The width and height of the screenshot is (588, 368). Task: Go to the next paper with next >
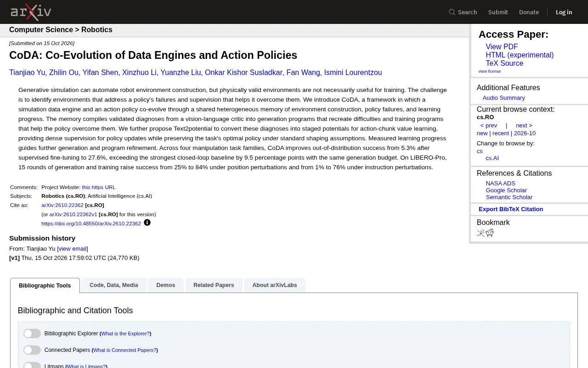524,126
